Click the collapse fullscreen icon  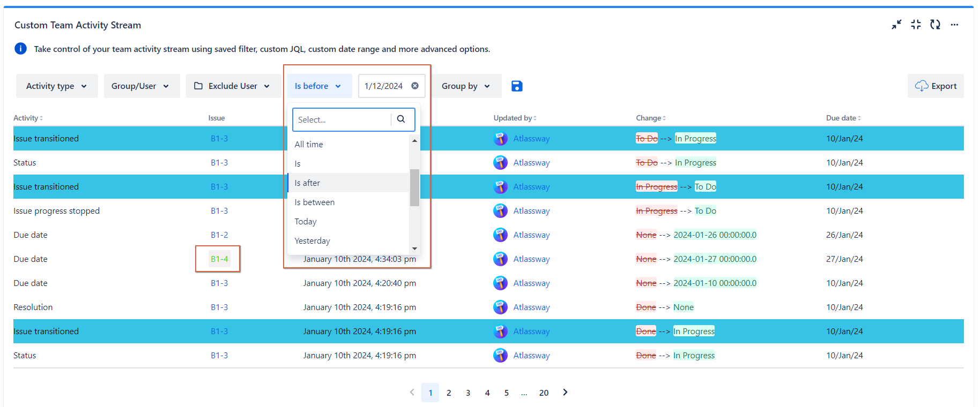(916, 25)
